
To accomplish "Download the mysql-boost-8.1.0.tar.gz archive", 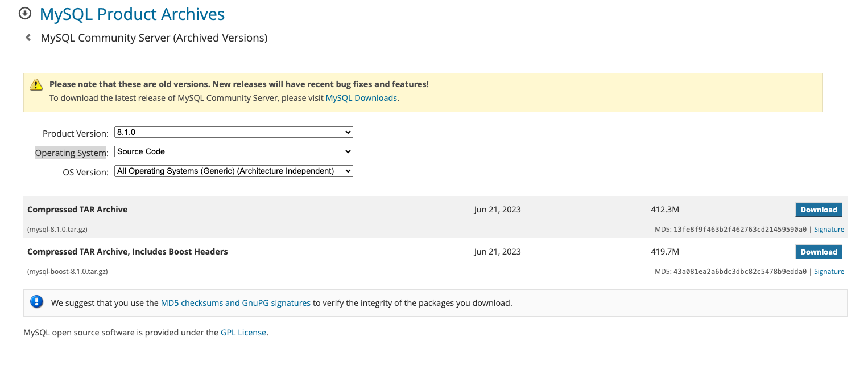I will [x=819, y=252].
